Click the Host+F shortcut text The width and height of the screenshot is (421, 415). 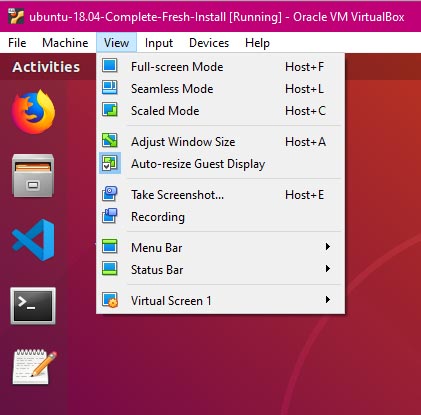pyautogui.click(x=305, y=67)
